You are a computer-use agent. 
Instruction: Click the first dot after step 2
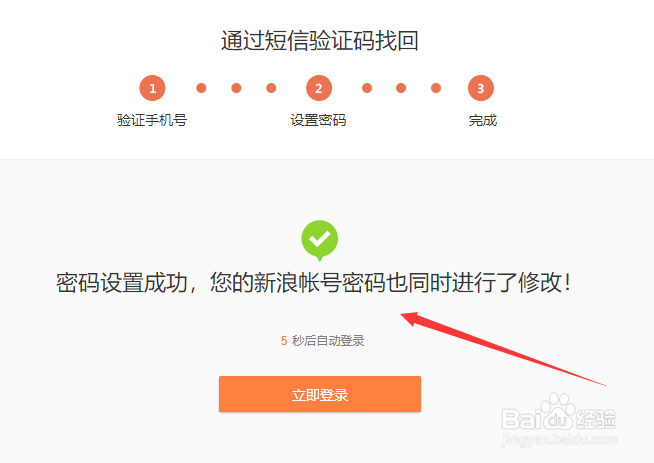pos(367,88)
